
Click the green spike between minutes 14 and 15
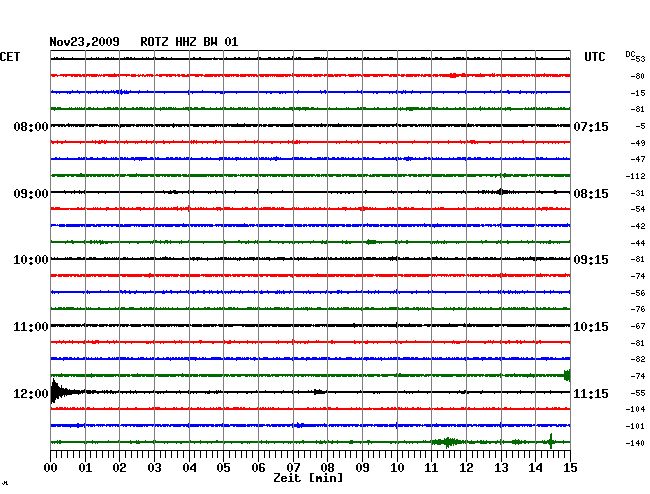point(551,441)
